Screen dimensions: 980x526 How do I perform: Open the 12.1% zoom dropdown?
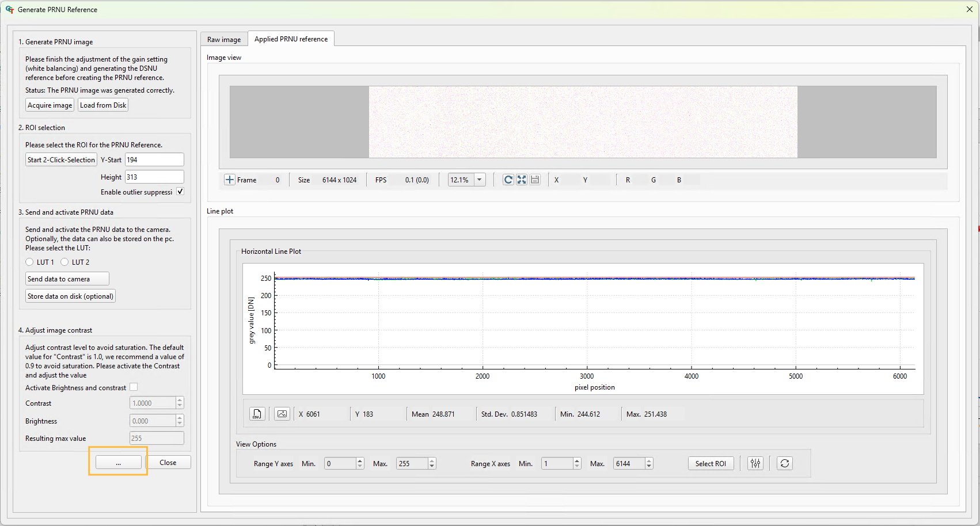pyautogui.click(x=480, y=180)
